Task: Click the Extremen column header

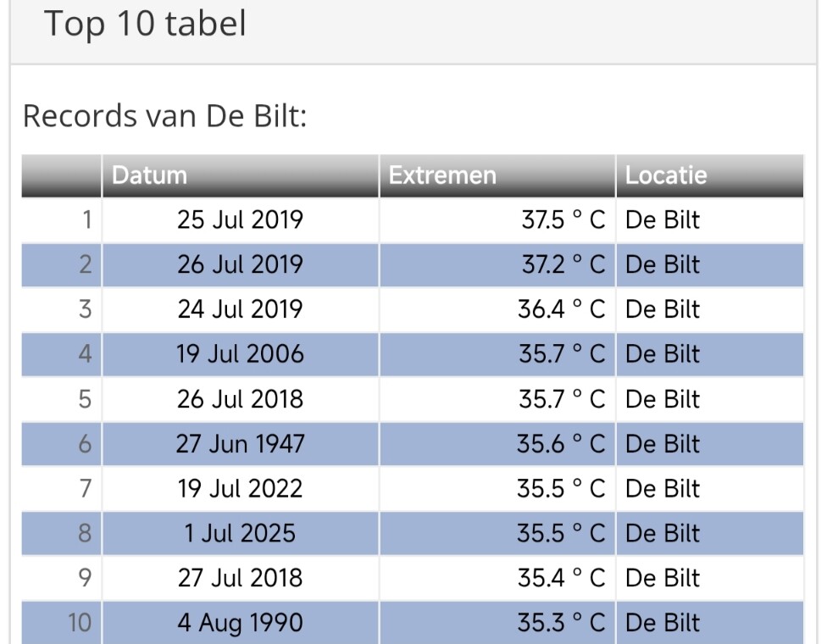Action: [497, 175]
